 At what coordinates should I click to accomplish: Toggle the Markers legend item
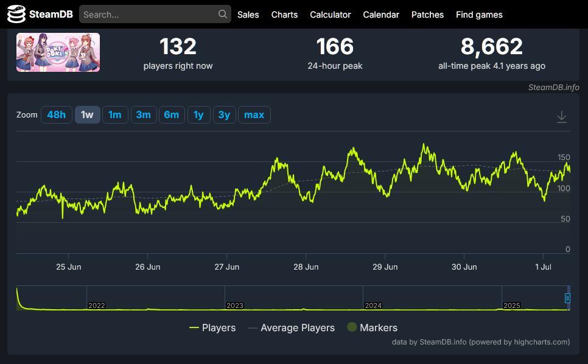(372, 327)
